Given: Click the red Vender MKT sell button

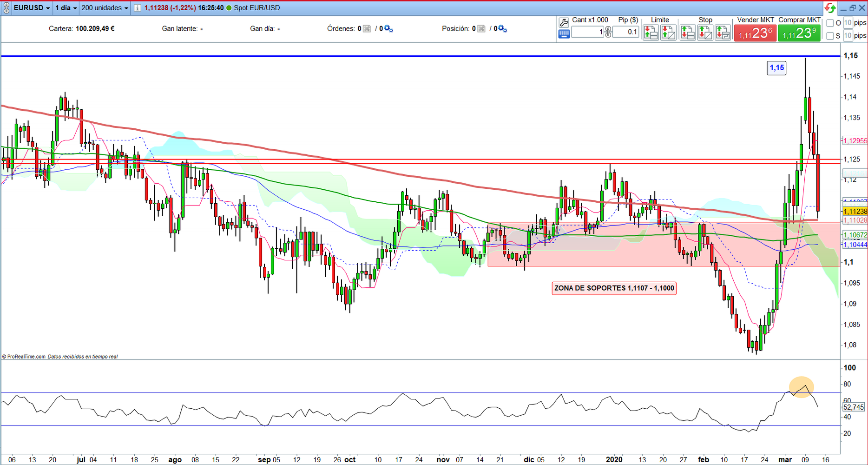Looking at the screenshot, I should [755, 33].
